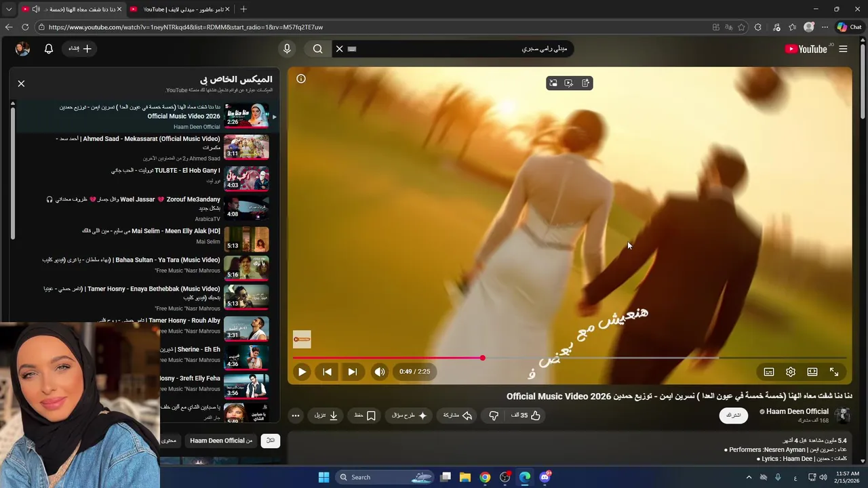Image resolution: width=868 pixels, height=488 pixels.
Task: Open taskbar clock showing 11:57 AM
Action: 848,477
